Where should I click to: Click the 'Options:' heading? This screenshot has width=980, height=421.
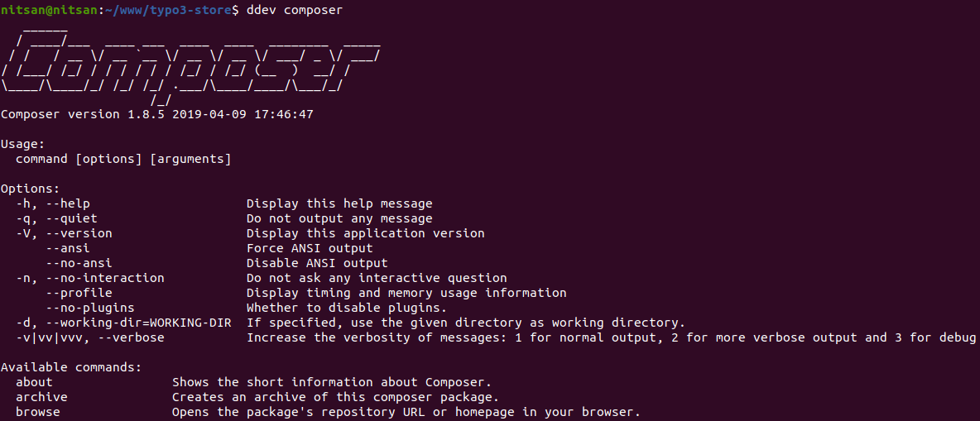click(31, 189)
